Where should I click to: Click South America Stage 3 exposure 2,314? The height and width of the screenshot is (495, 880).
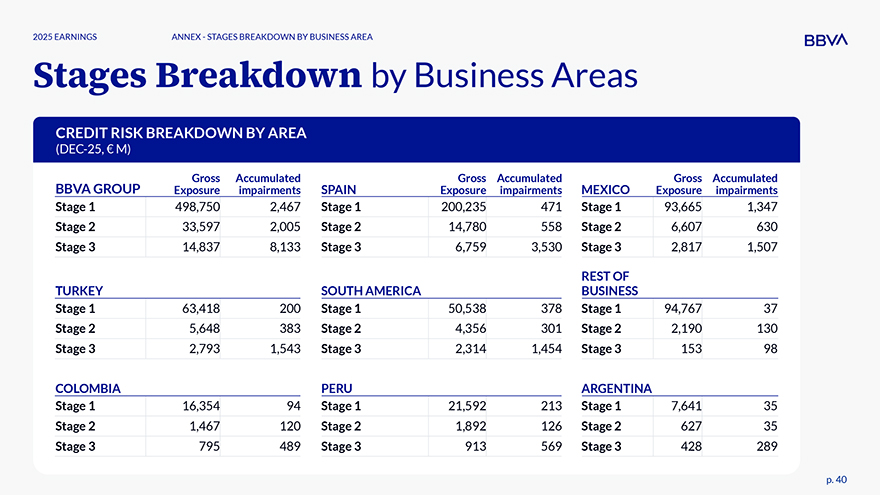tap(470, 349)
